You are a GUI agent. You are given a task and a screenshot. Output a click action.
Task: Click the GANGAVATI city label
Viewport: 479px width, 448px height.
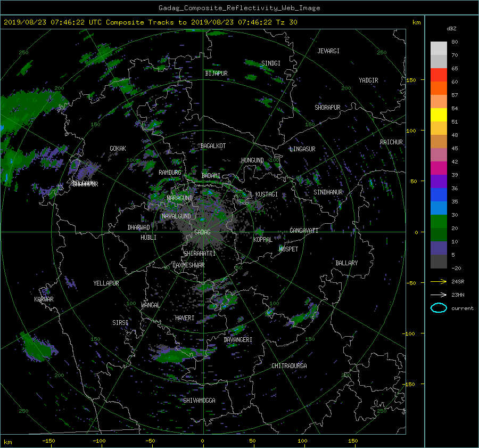[304, 230]
